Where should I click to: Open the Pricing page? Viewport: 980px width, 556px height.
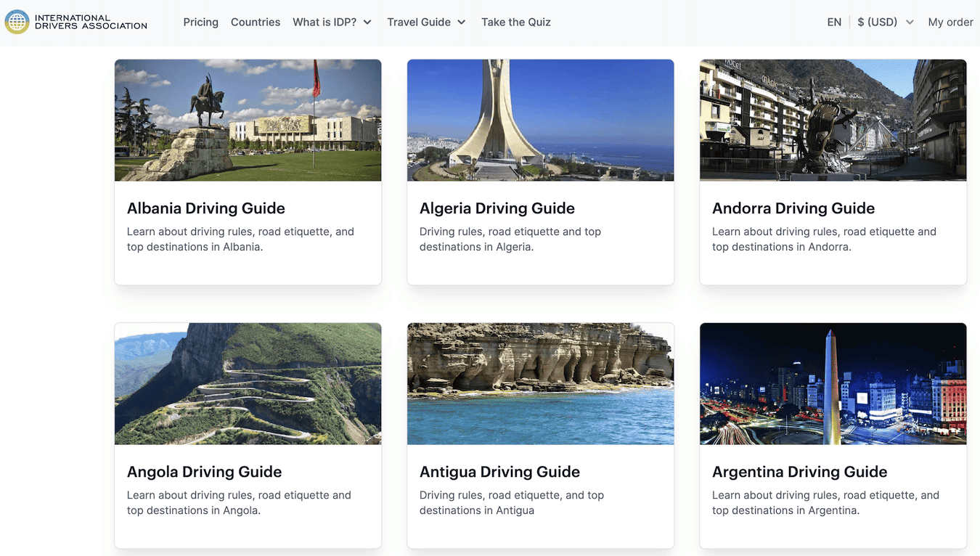200,22
